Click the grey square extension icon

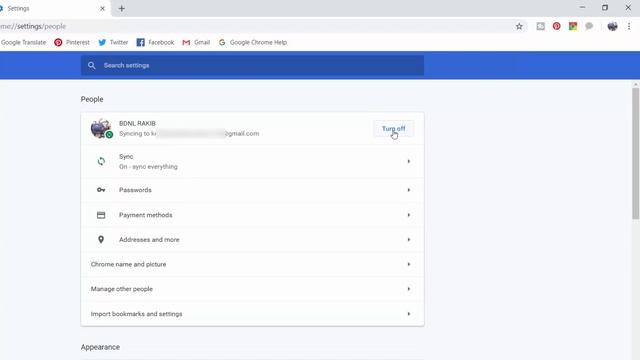540,26
